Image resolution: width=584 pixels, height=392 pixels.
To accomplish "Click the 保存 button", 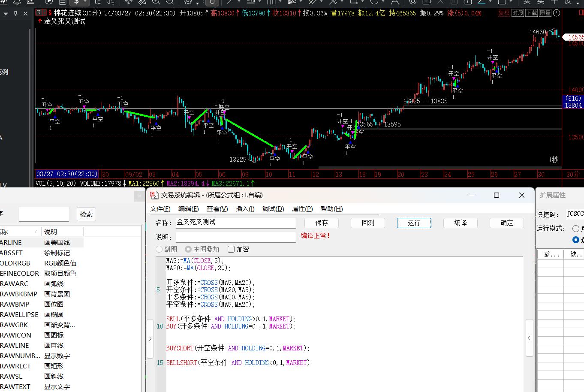I will (x=322, y=223).
